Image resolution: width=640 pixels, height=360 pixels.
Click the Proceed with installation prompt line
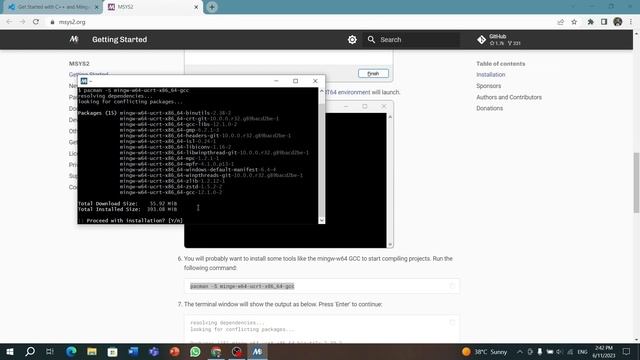tap(130, 220)
